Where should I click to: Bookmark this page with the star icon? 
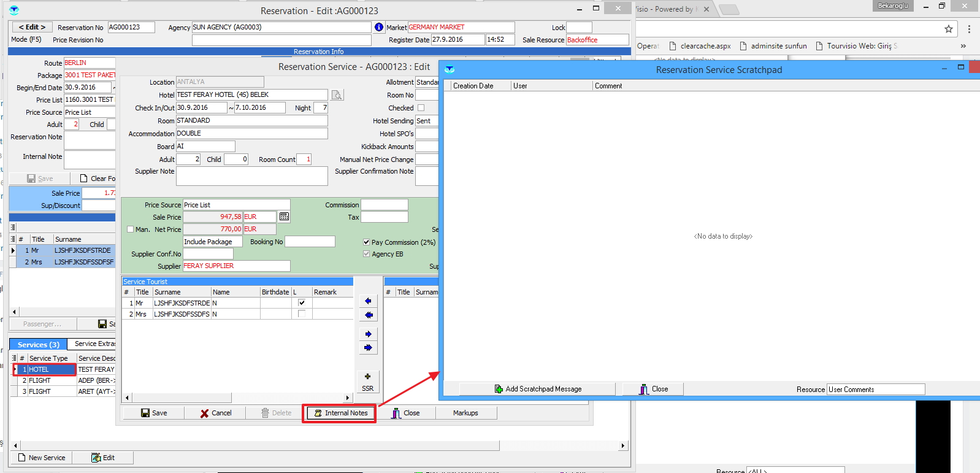(949, 29)
